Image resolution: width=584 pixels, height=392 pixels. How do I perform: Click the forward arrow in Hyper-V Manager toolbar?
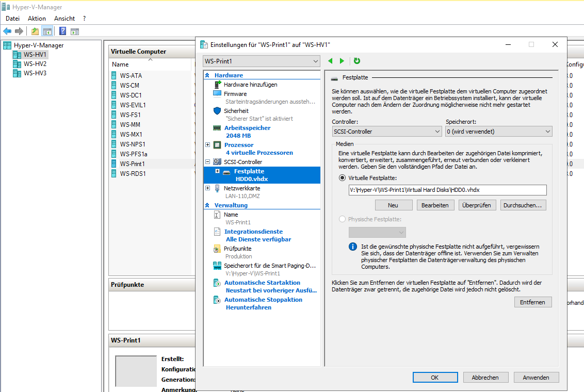click(x=19, y=31)
